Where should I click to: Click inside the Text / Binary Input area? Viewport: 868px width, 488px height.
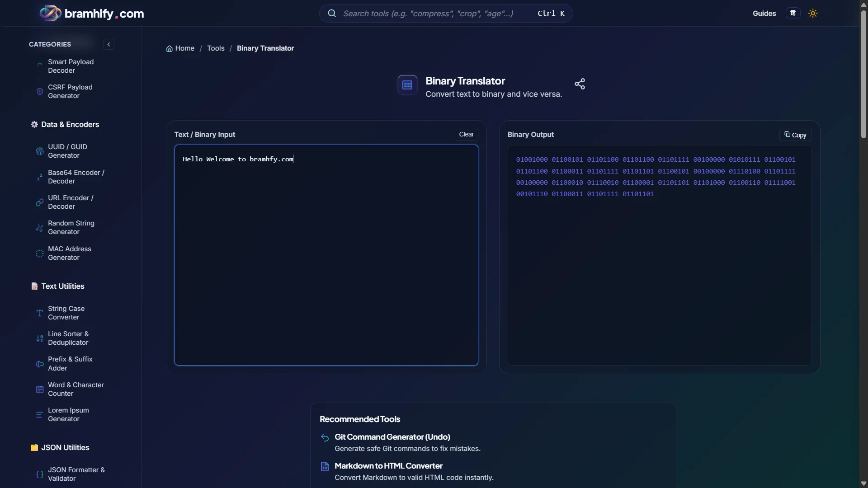click(x=326, y=255)
